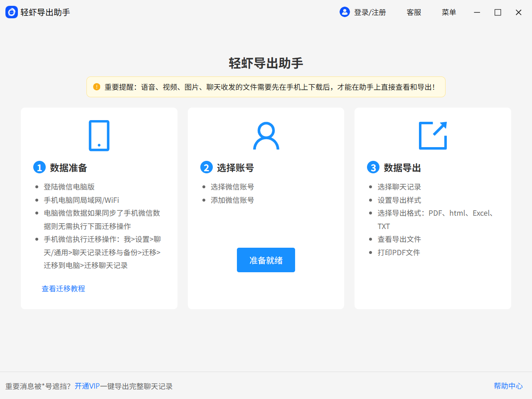Screen dimensions: 532x399
Task: Click the 打印PDF文件 list item
Action: pos(399,253)
